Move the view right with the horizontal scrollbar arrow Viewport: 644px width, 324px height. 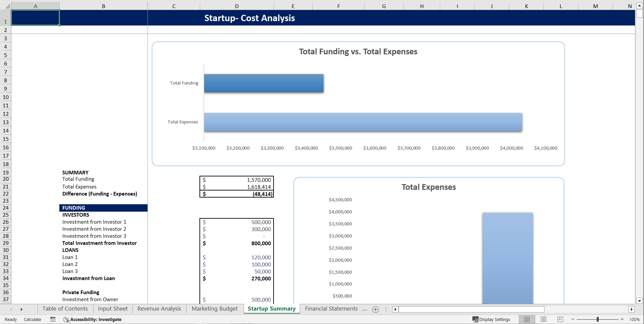[632, 309]
